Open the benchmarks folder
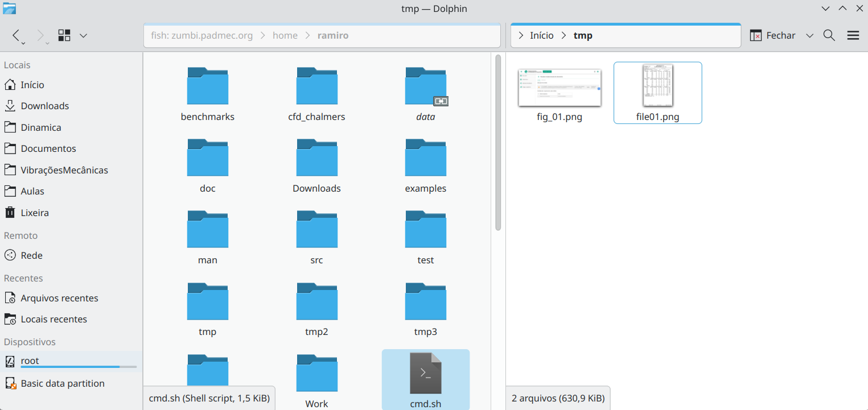 tap(208, 94)
